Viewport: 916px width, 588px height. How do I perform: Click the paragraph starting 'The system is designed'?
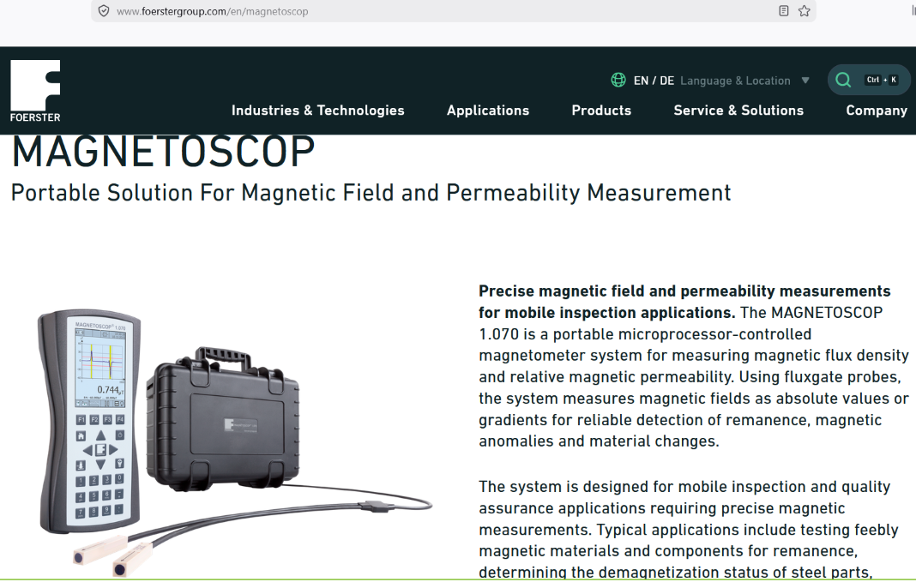(x=689, y=529)
